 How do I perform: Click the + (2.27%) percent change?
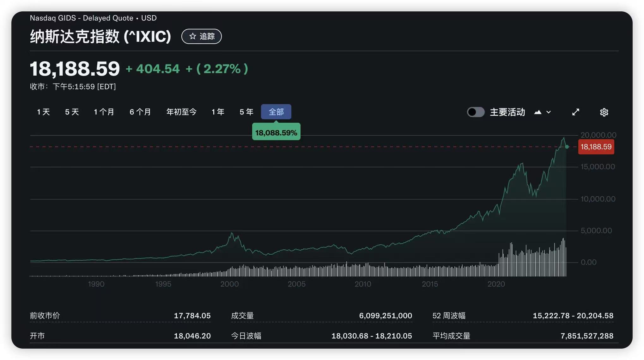tap(217, 69)
